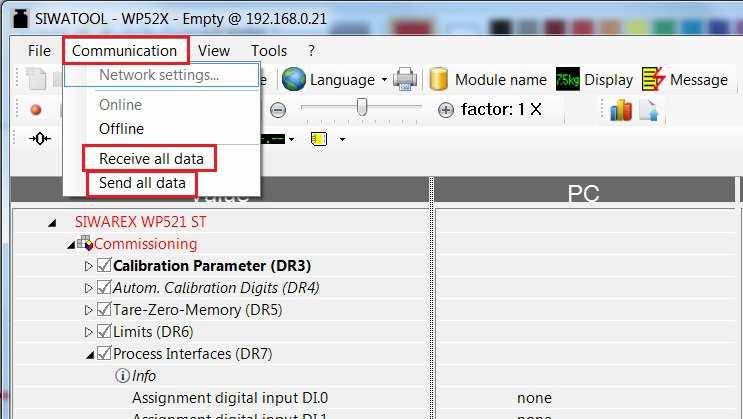Open the Tools menu
The image size is (743, 419).
pyautogui.click(x=269, y=50)
